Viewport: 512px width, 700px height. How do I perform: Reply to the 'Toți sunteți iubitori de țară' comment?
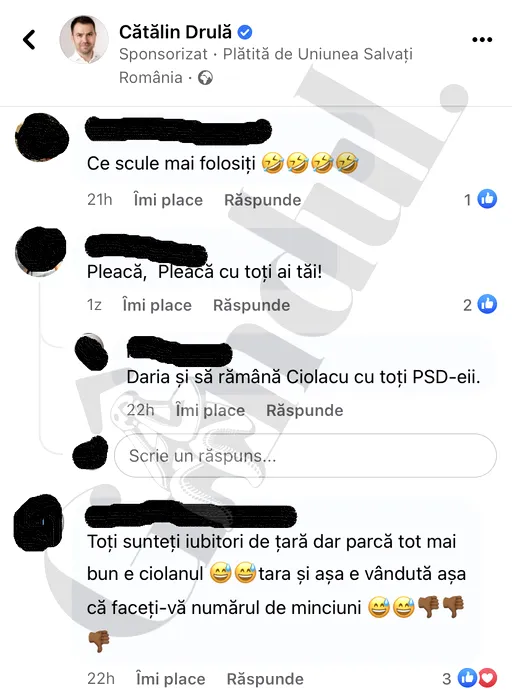(x=265, y=679)
